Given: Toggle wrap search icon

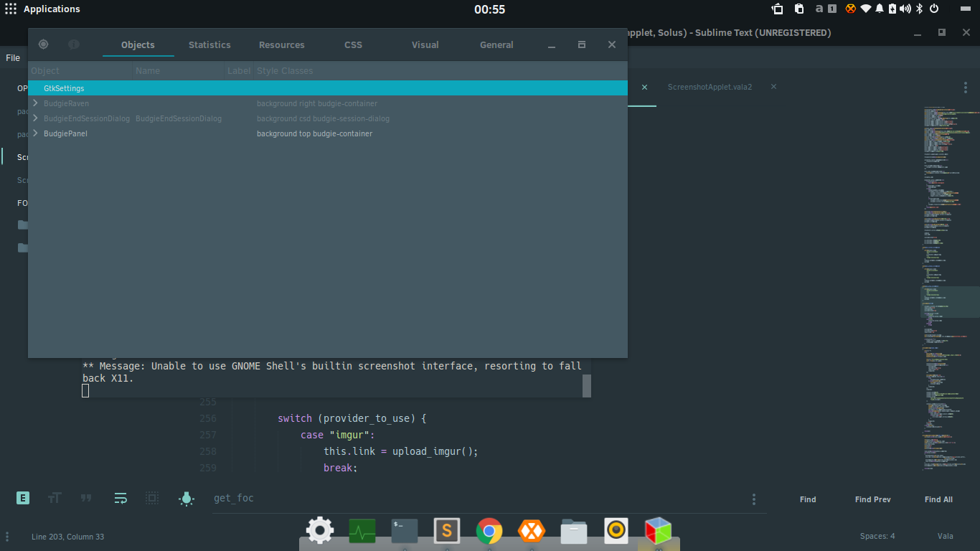Looking at the screenshot, I should coord(121,498).
